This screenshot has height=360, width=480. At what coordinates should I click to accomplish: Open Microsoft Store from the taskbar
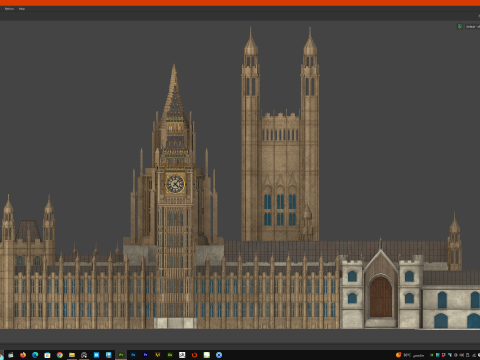[47, 355]
